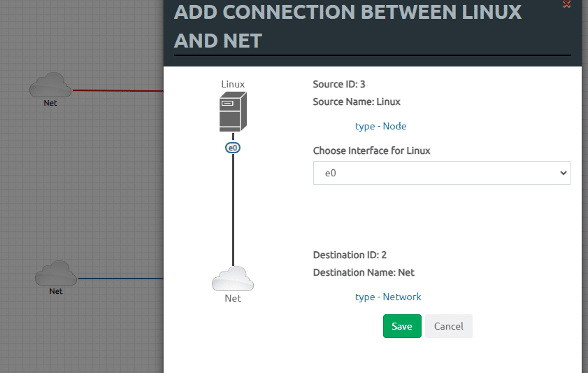Click the type - Network text
588x373 pixels.
coord(388,297)
